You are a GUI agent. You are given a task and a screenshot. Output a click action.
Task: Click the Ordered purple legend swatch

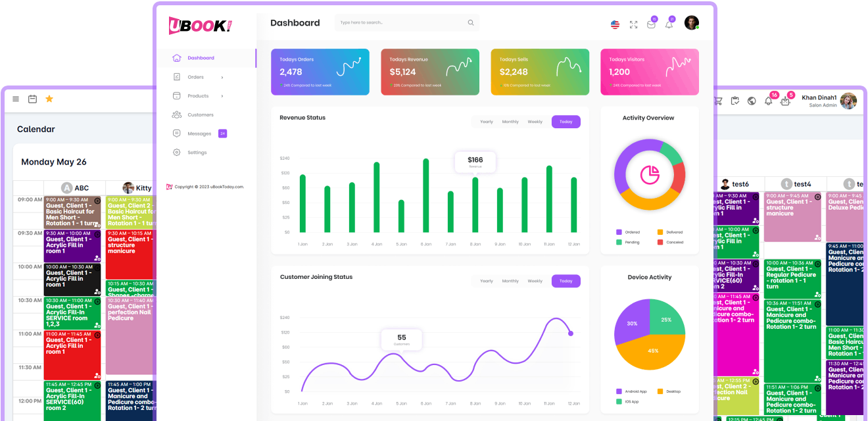[x=619, y=232]
